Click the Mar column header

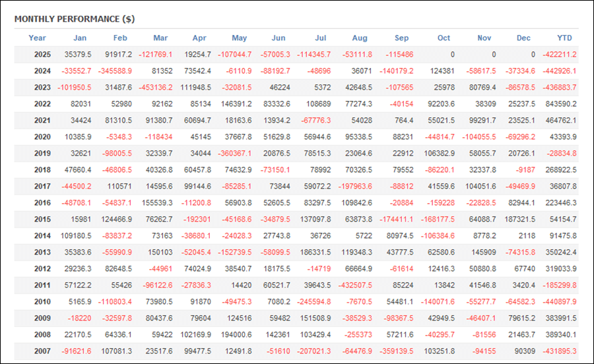160,38
